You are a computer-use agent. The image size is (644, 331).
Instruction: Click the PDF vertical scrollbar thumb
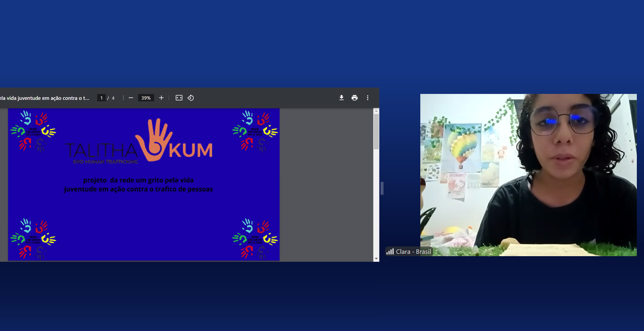tap(376, 132)
